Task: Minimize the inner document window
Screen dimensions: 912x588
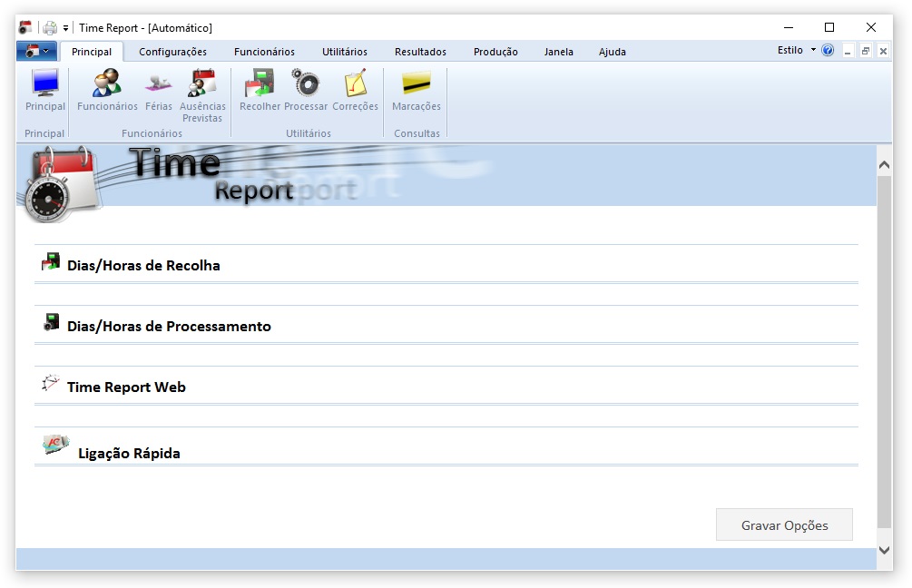Action: 848,51
